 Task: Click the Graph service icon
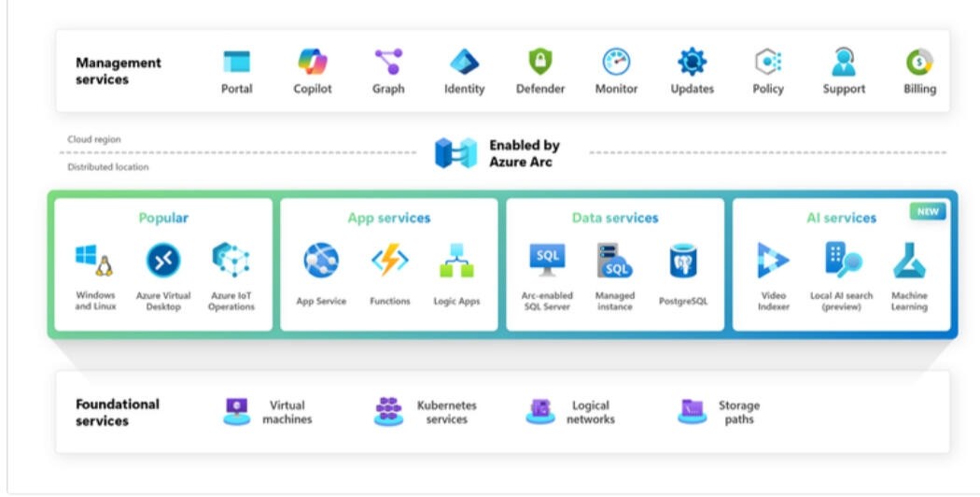[388, 63]
